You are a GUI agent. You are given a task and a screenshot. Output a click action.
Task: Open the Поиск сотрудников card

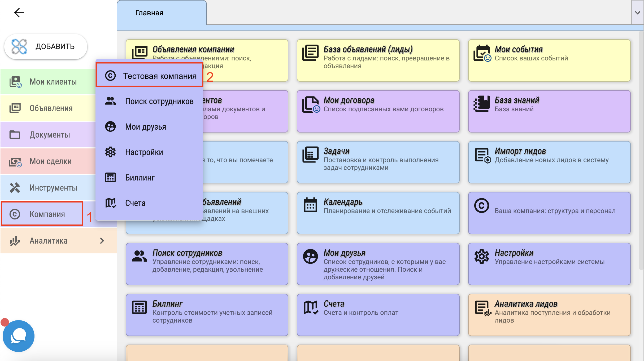click(x=207, y=264)
